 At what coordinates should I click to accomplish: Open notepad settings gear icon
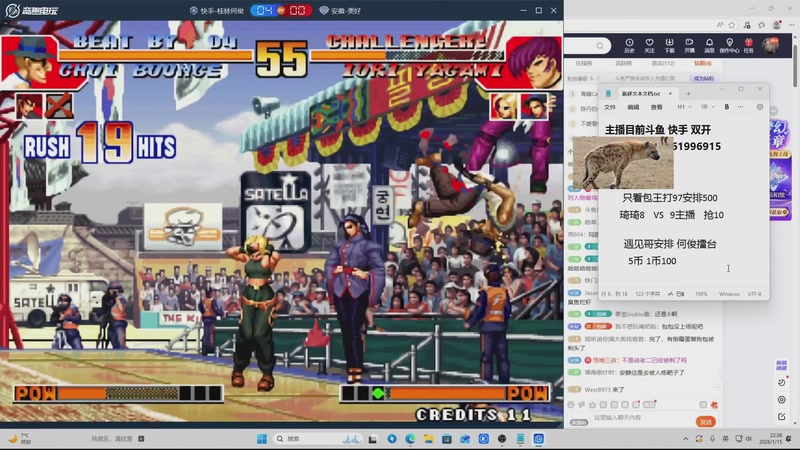point(760,107)
